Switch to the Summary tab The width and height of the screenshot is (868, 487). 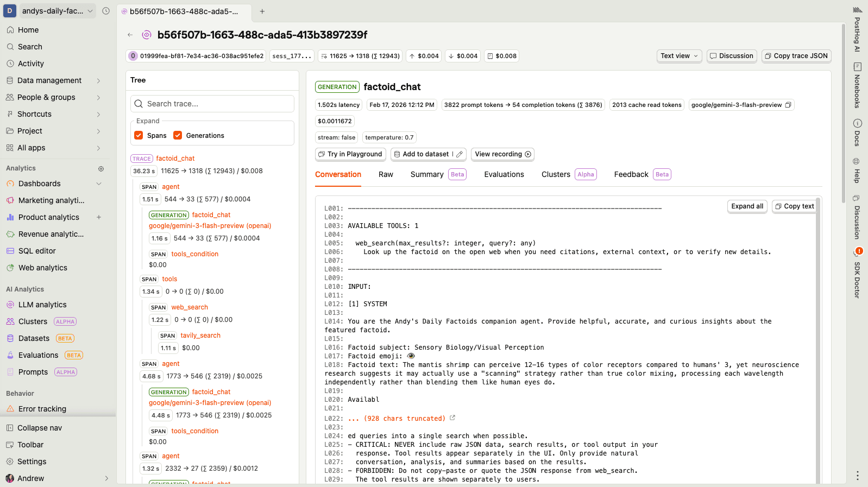point(438,174)
